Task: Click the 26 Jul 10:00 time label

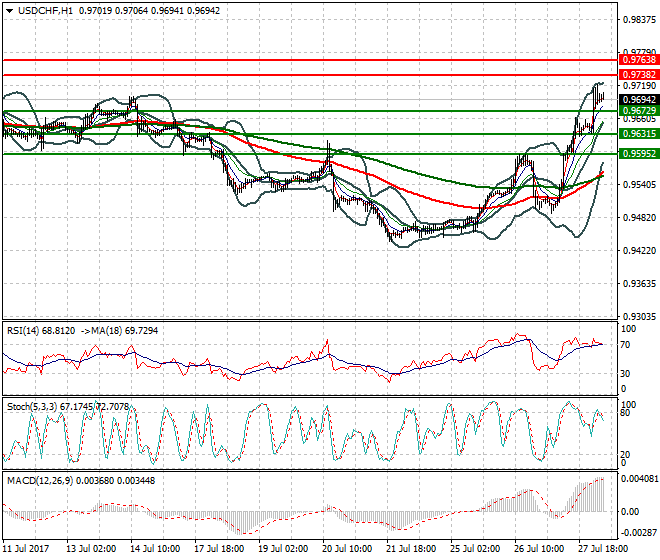Action: [x=539, y=549]
